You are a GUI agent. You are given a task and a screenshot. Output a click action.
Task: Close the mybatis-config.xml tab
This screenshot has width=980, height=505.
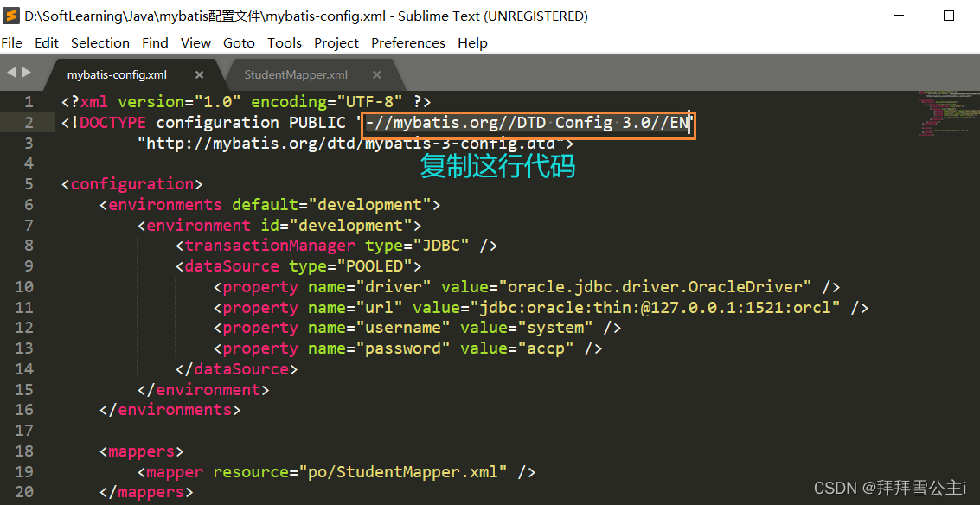[200, 75]
